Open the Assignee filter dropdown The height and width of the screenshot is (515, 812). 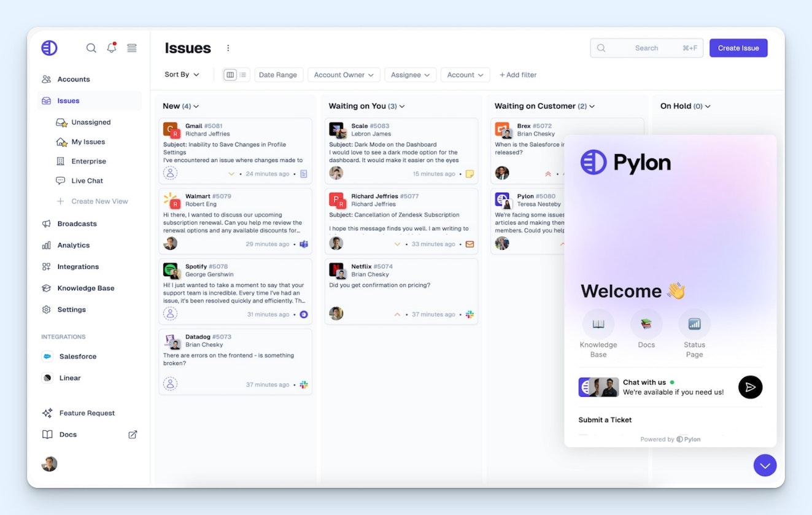[x=410, y=75]
